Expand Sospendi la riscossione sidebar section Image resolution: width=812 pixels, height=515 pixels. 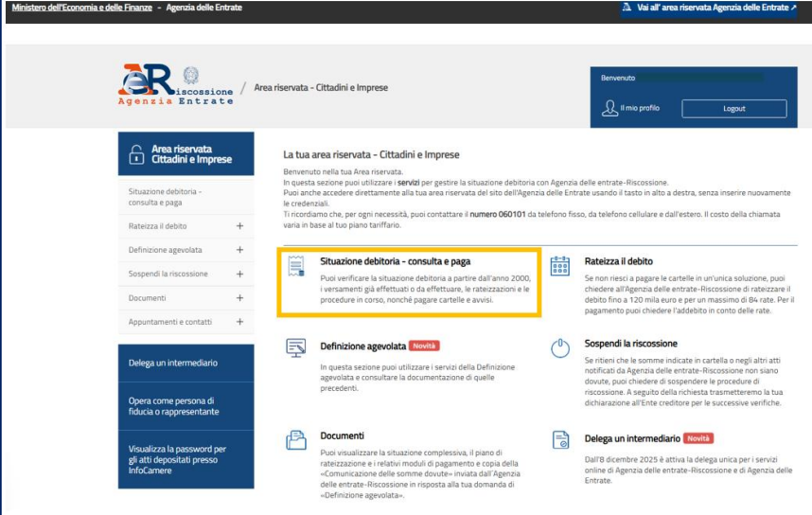tap(239, 274)
